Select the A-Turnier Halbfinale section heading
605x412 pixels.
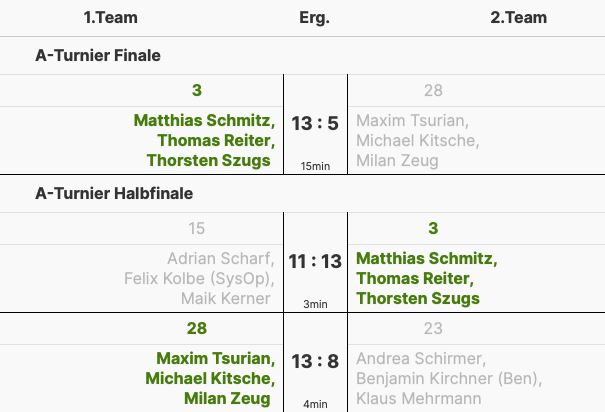tap(114, 194)
